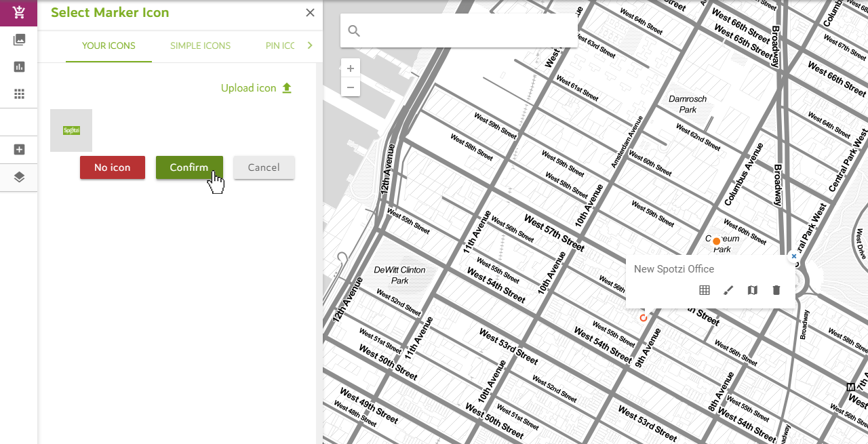Zoom out the map with minus button
868x444 pixels.
point(351,87)
